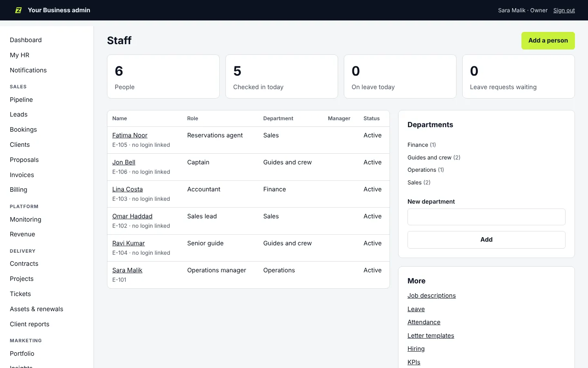
Task: View the Invoices page
Action: coord(22,175)
